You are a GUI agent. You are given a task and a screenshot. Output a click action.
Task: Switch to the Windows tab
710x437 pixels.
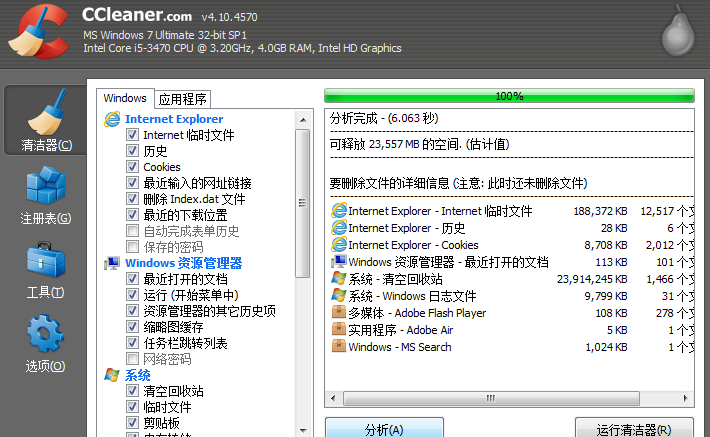pos(125,98)
